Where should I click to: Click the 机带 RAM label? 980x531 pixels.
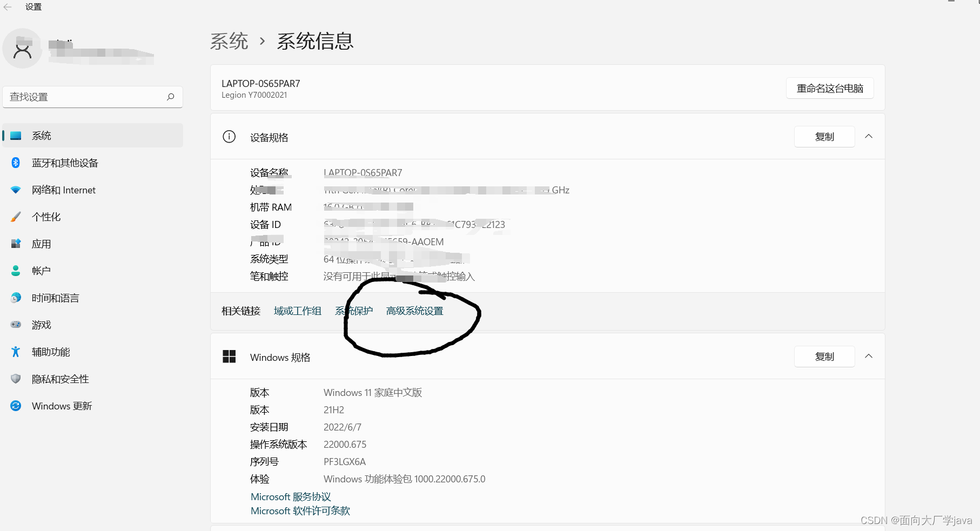[271, 207]
